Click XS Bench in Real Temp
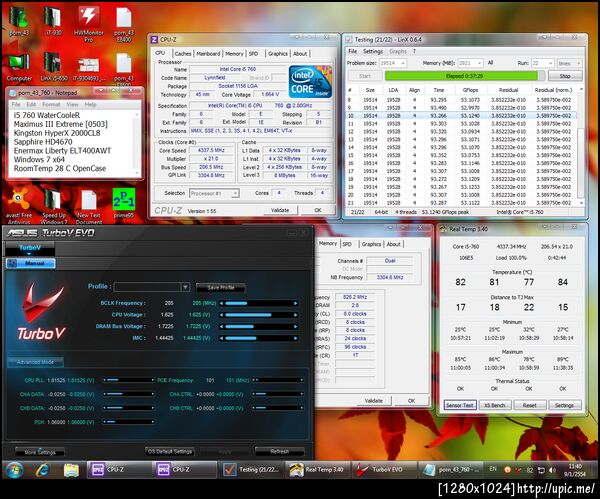This screenshot has height=499, width=600. click(x=495, y=405)
